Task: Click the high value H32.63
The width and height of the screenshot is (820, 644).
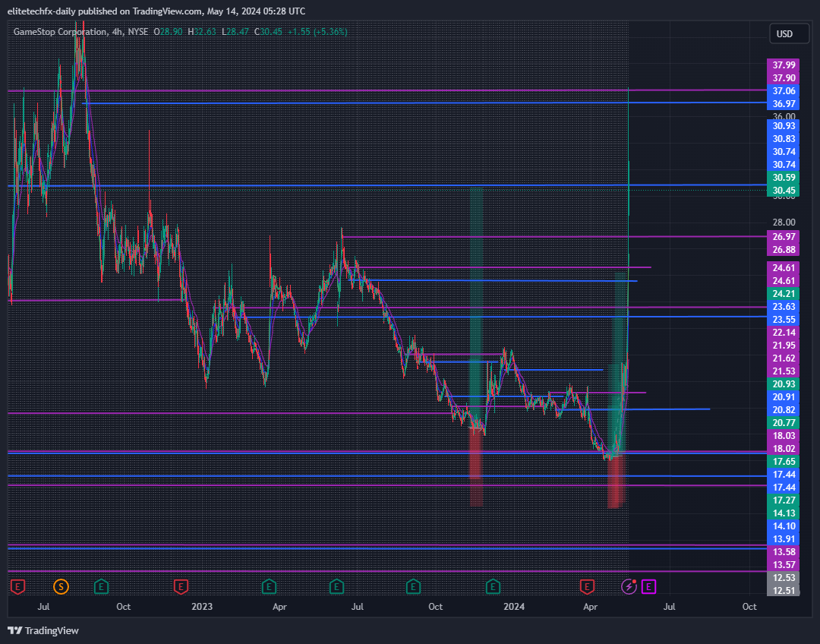Action: click(202, 32)
